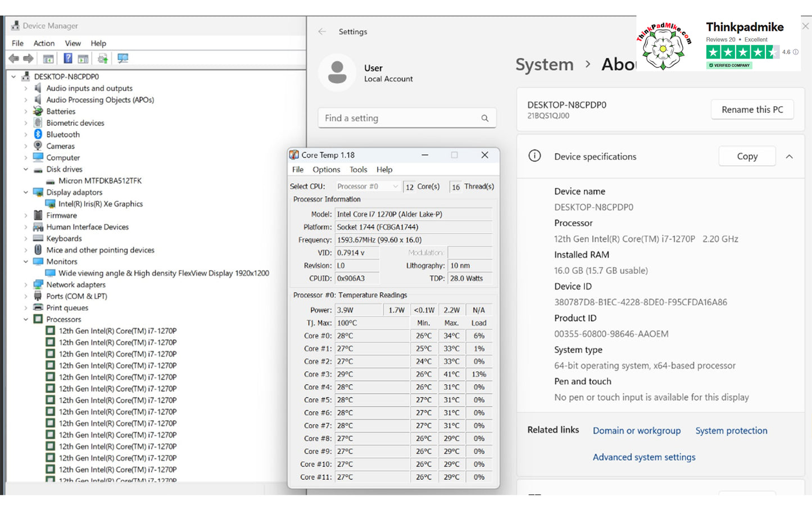This screenshot has height=510, width=812.
Task: Click the System breadcrumb in Settings
Action: click(545, 65)
